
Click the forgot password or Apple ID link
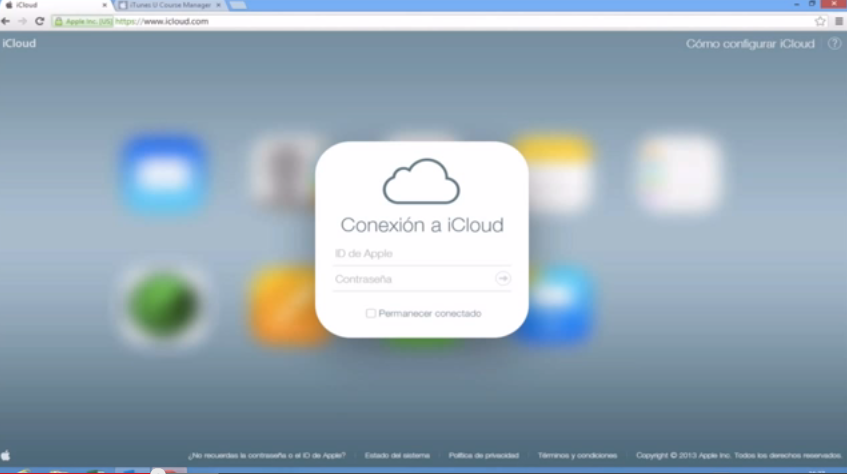pyautogui.click(x=266, y=456)
